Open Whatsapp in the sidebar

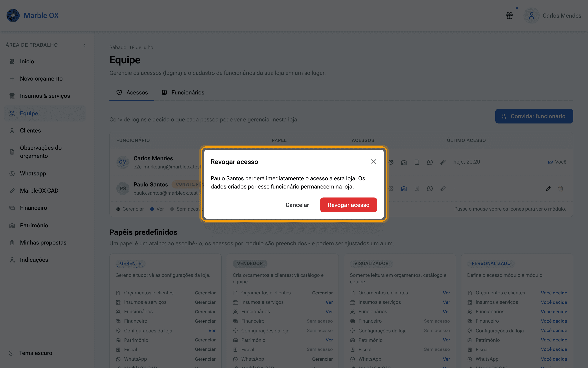click(x=45, y=174)
